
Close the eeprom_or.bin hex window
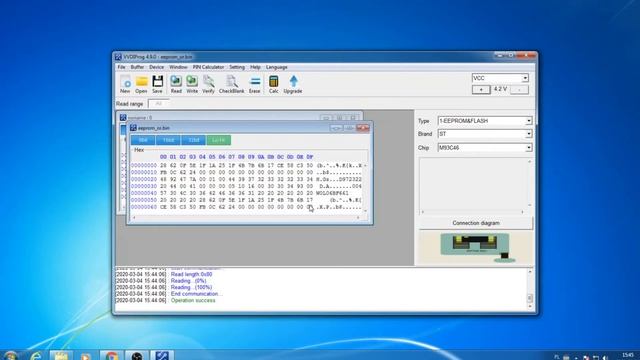click(362, 128)
